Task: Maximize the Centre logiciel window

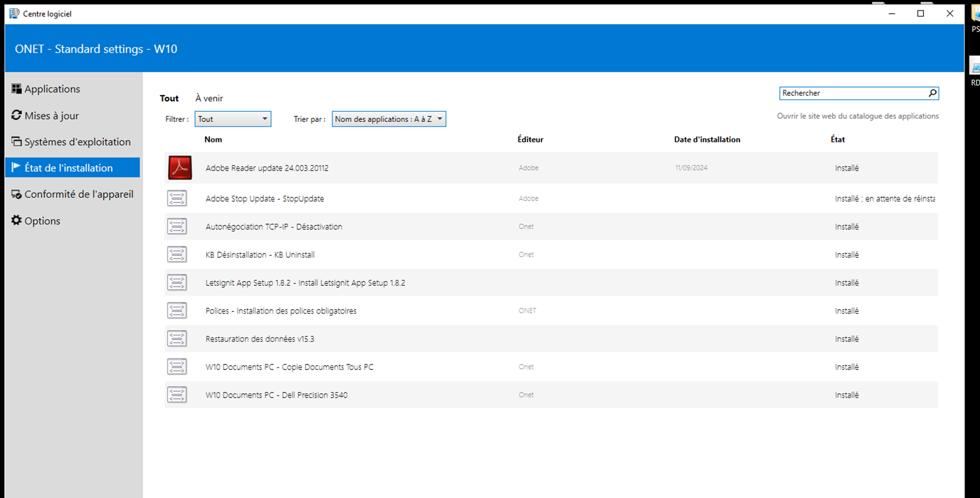Action: (x=921, y=13)
